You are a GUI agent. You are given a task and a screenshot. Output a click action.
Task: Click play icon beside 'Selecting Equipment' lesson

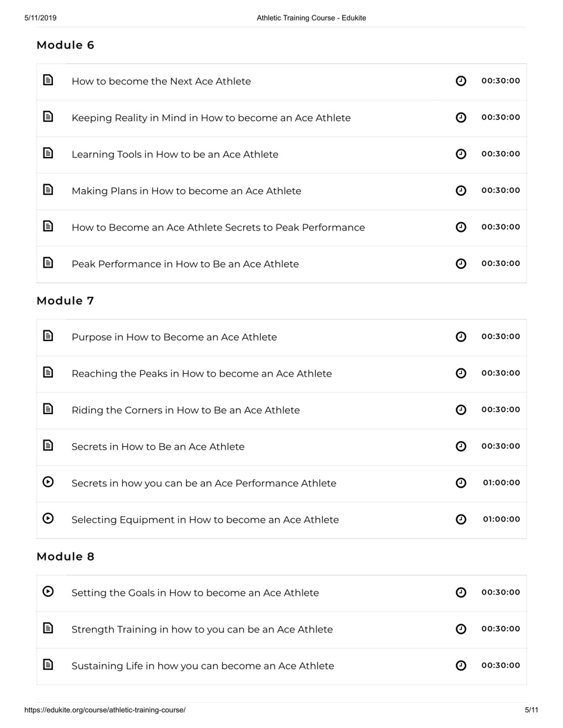pyautogui.click(x=48, y=518)
